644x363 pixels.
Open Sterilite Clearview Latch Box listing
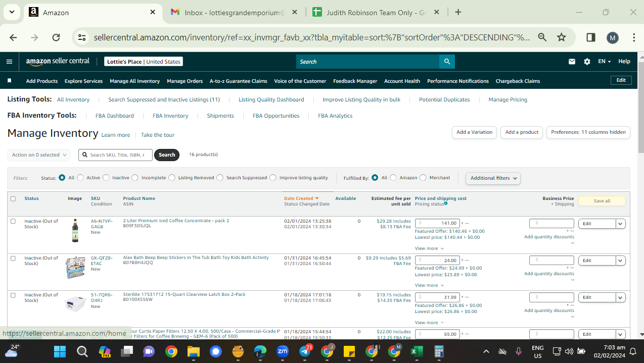point(184,294)
